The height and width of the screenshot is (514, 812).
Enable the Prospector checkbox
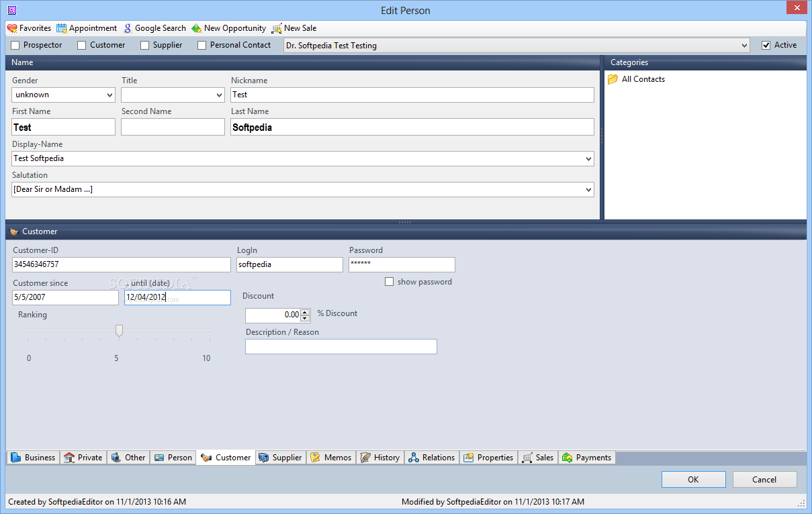[x=15, y=46]
